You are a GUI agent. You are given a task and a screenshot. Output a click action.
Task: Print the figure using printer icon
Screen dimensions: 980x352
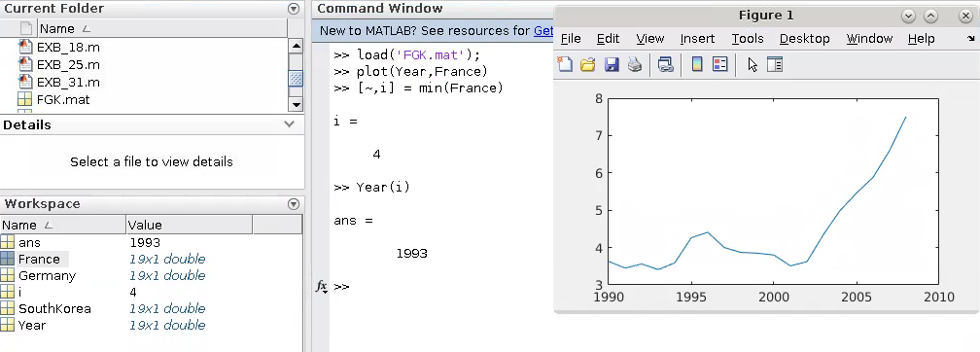[x=634, y=64]
